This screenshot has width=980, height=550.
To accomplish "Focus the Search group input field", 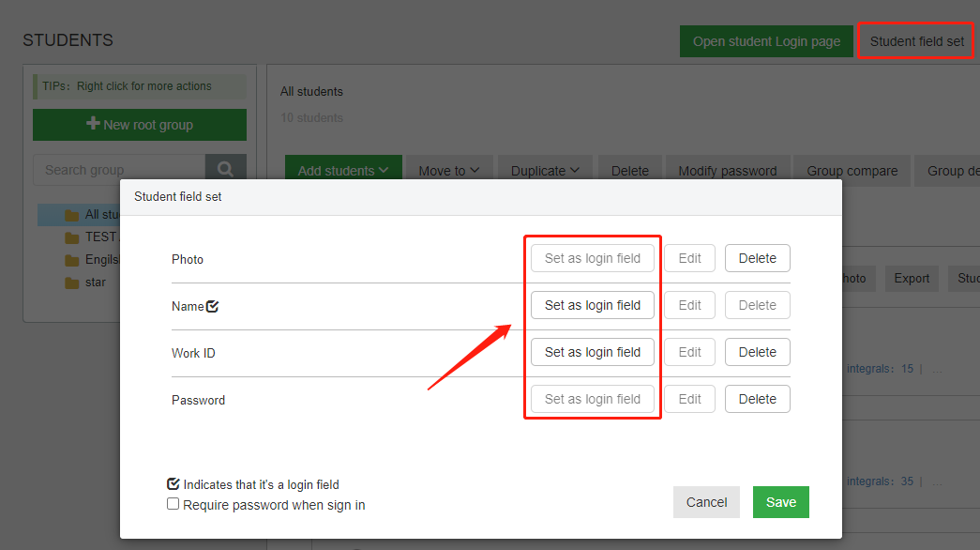I will tap(118, 170).
